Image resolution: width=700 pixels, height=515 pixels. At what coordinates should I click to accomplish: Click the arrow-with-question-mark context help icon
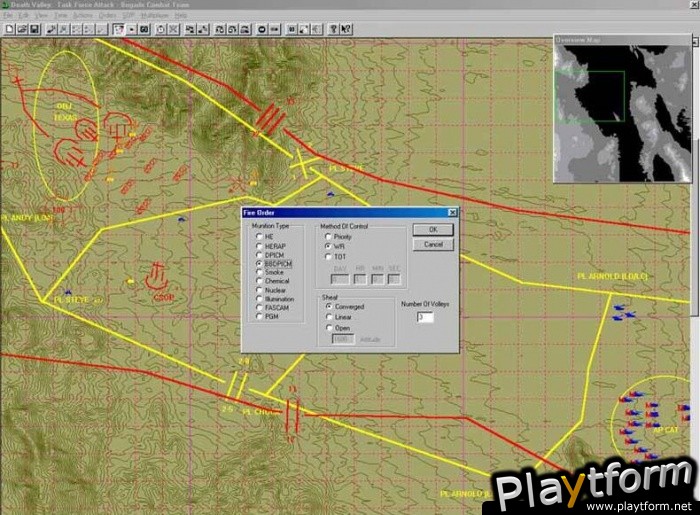[346, 29]
